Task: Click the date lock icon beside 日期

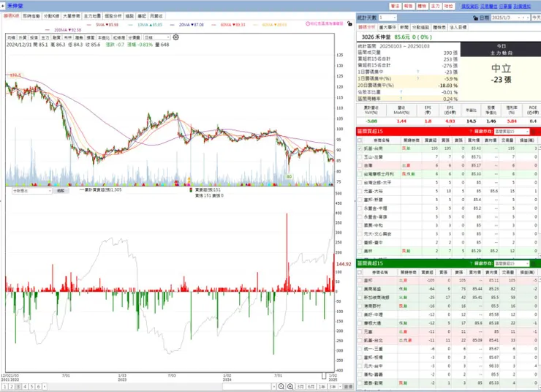Action: (475, 18)
